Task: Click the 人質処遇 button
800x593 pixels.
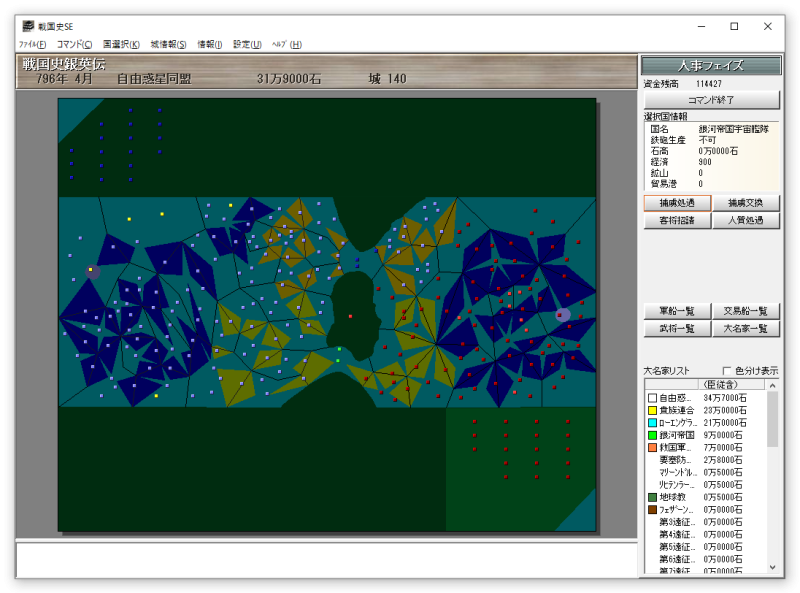Action: tap(745, 220)
